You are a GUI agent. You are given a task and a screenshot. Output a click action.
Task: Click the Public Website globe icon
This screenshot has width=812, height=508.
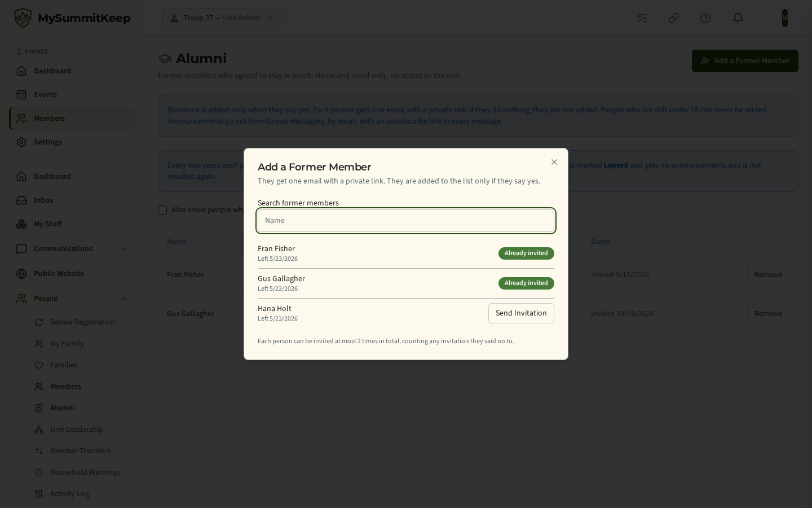(21, 274)
